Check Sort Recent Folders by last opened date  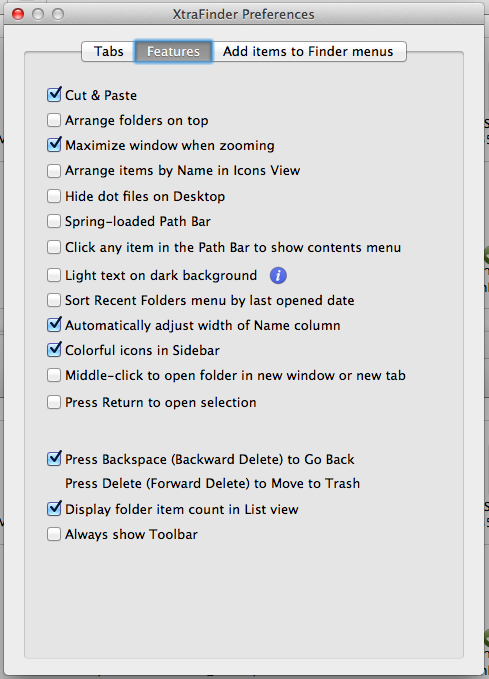[x=54, y=300]
